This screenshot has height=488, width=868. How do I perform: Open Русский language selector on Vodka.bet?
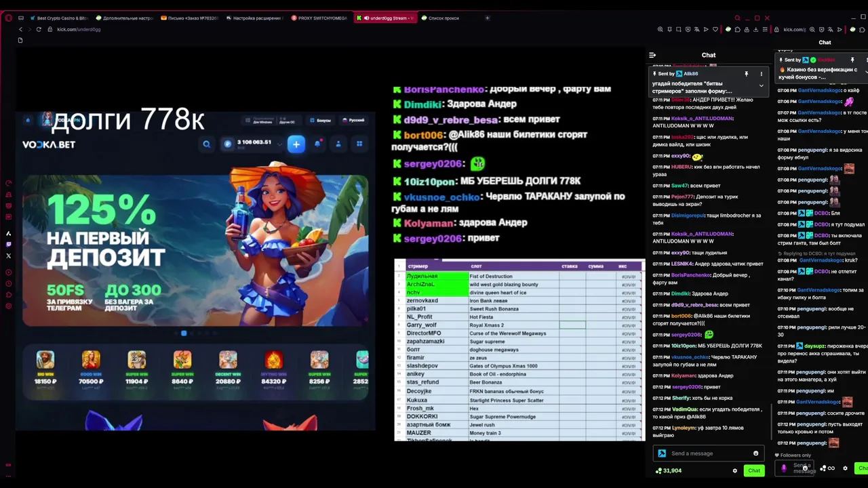(353, 120)
